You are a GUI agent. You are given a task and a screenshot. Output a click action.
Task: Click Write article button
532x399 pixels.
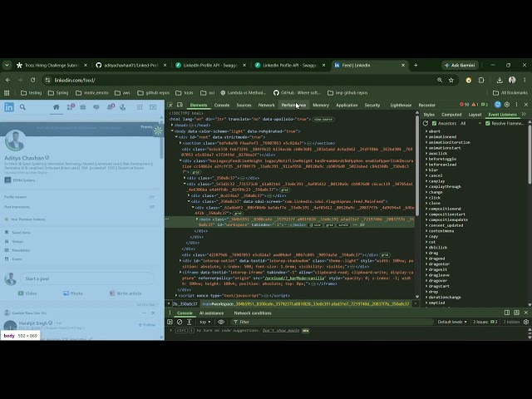click(x=126, y=293)
